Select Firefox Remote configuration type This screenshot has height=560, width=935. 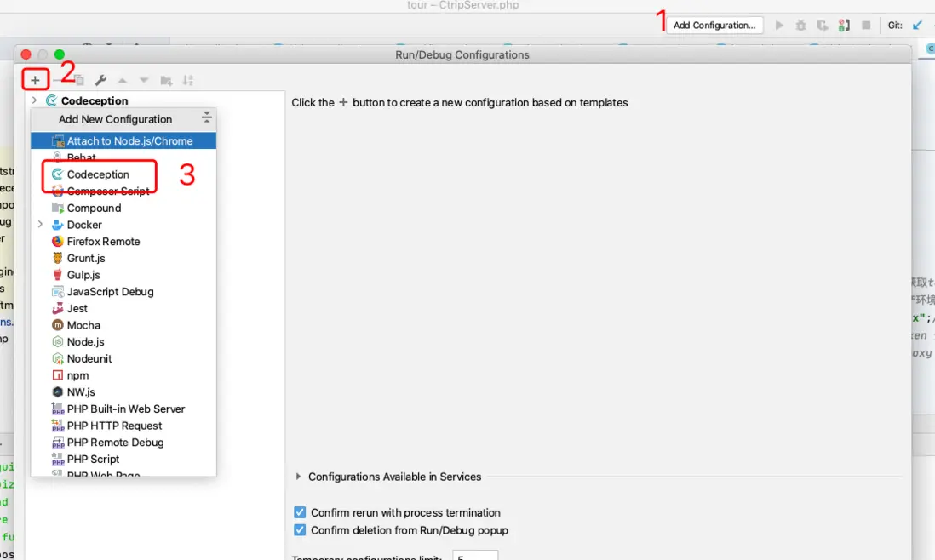click(123, 242)
